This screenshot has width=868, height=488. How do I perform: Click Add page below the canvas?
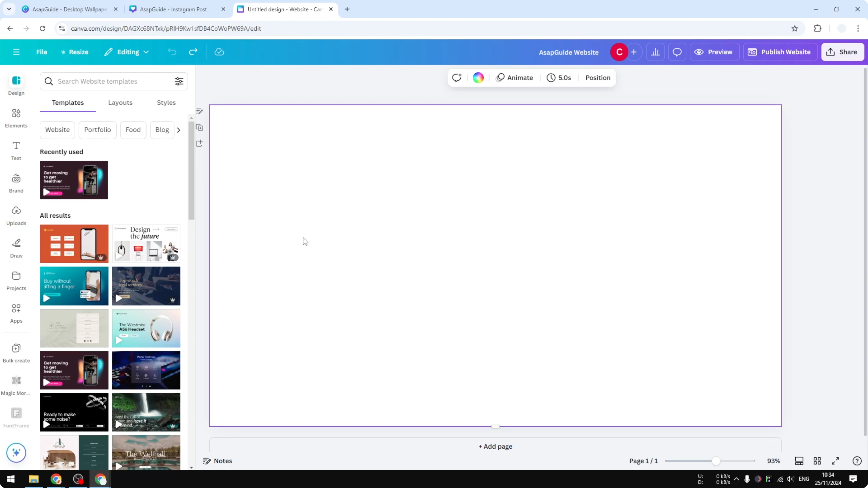click(495, 446)
